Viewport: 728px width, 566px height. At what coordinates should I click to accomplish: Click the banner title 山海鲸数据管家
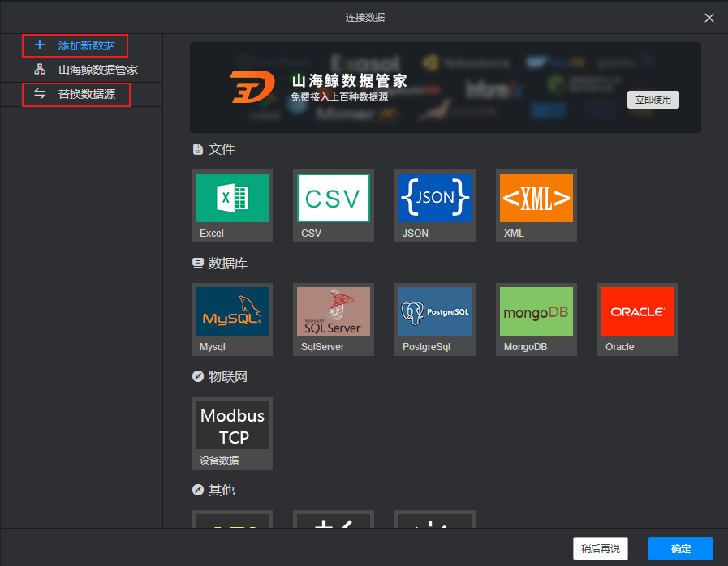click(350, 81)
